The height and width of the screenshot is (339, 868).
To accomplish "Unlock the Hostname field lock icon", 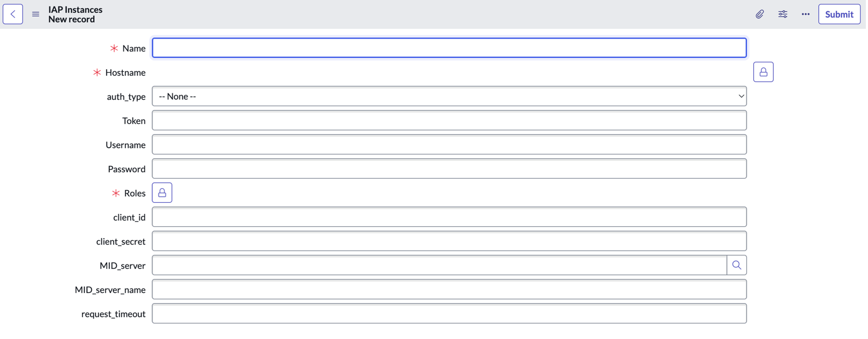I will coord(763,72).
